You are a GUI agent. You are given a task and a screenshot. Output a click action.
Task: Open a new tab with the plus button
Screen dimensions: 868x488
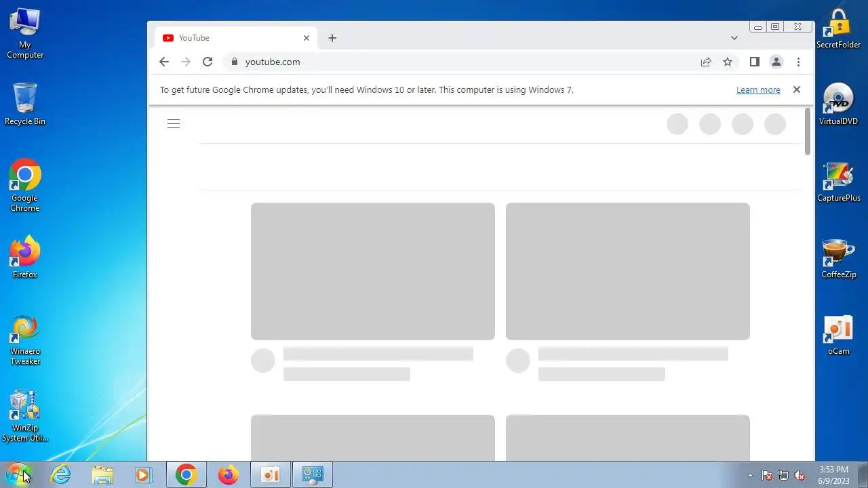(x=332, y=38)
